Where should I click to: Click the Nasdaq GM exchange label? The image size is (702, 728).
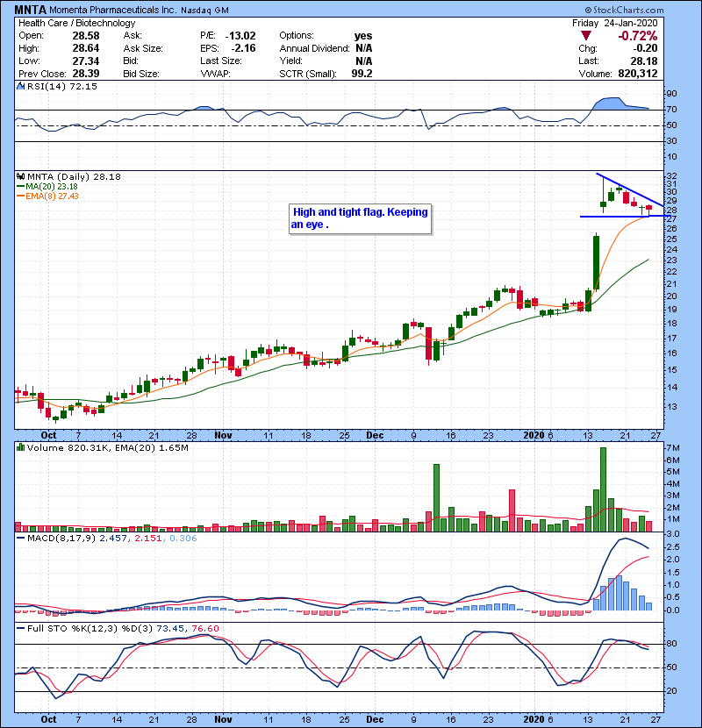[x=204, y=11]
